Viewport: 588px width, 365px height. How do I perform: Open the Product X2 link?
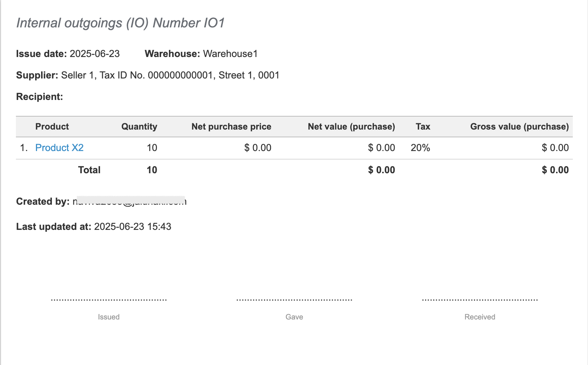[59, 148]
